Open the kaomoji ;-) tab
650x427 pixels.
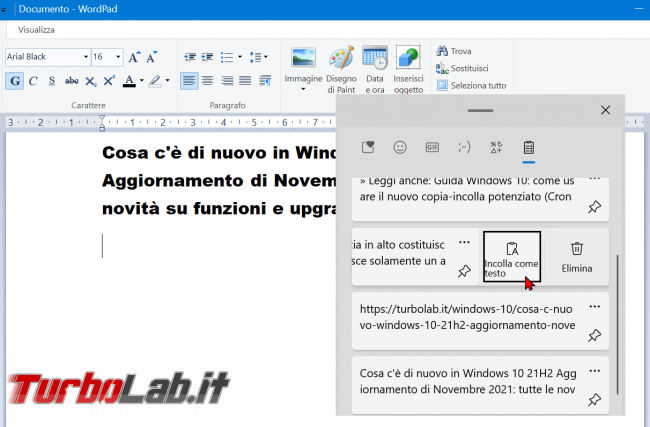pos(464,147)
